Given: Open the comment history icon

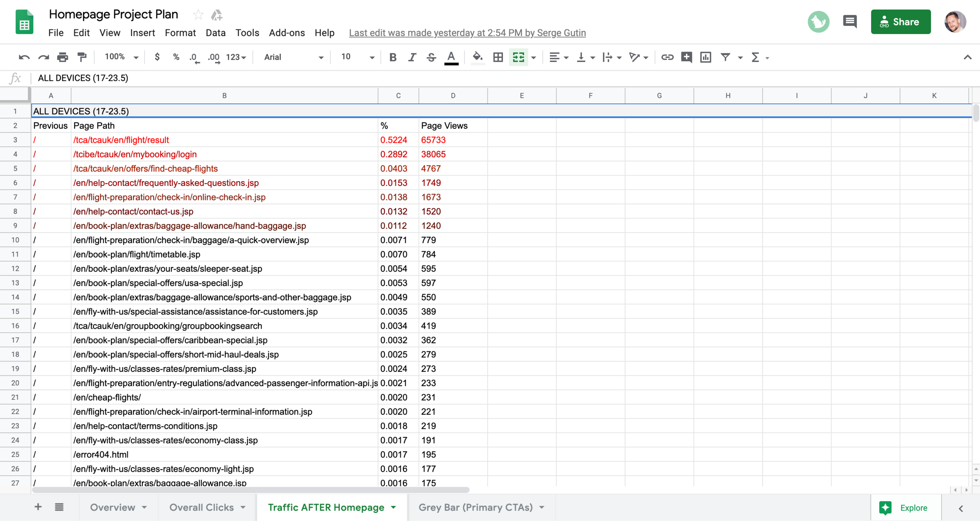Looking at the screenshot, I should click(x=849, y=22).
